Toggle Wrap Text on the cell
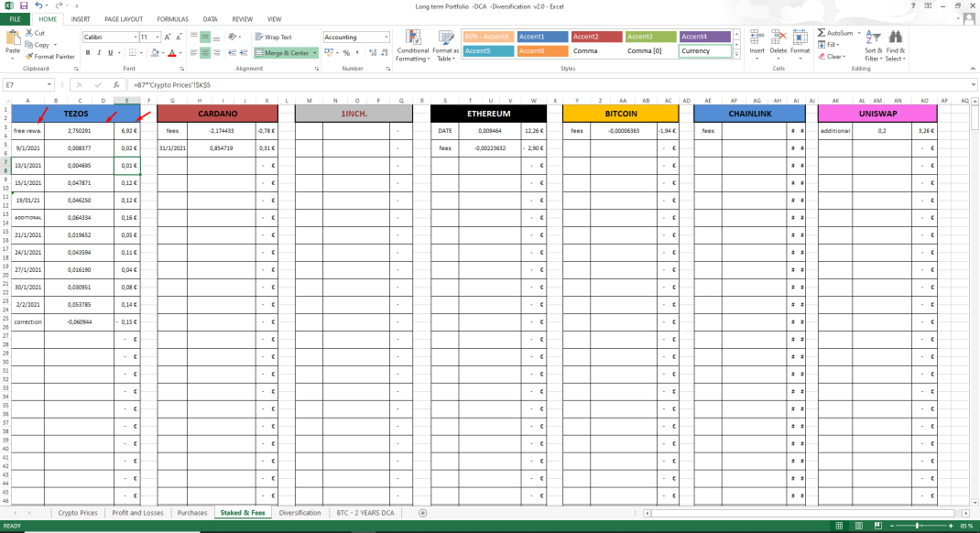Viewport: 980px width, 533px height. [x=273, y=37]
